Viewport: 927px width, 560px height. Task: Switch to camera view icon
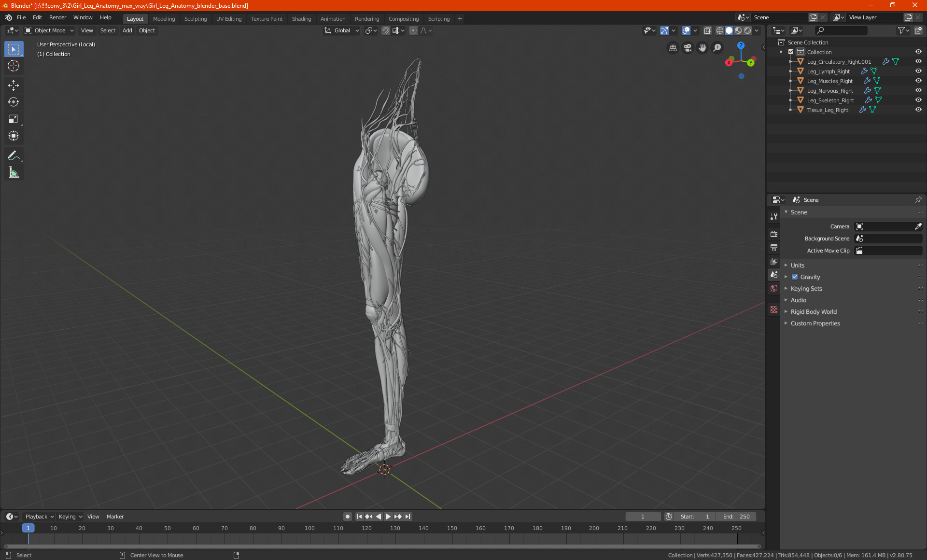pos(688,48)
